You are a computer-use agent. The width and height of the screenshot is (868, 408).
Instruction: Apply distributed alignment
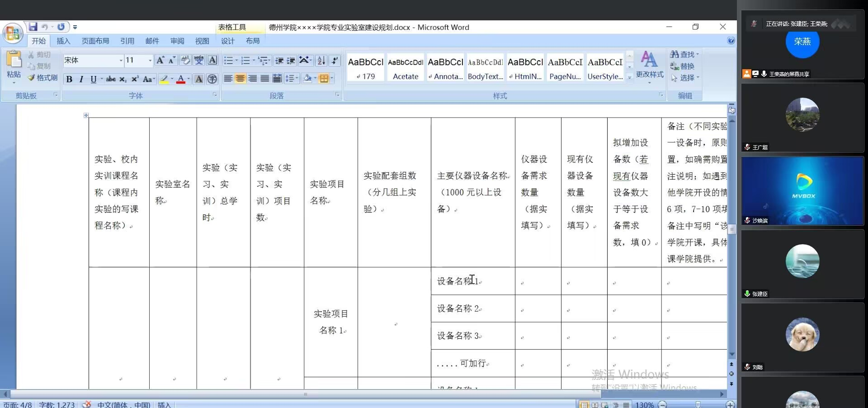pyautogui.click(x=277, y=79)
